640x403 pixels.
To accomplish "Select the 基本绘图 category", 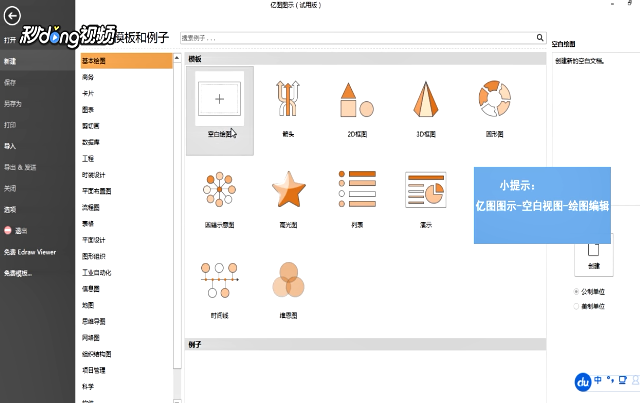I will click(127, 61).
